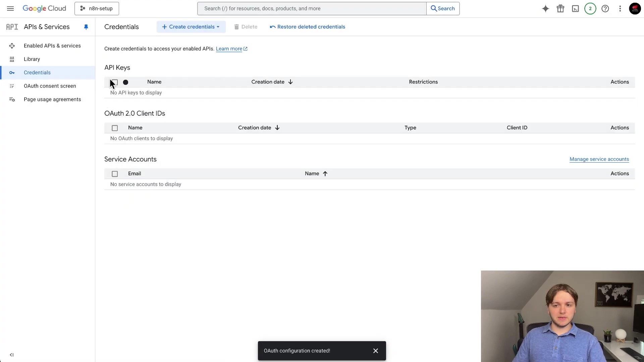Sort OAuth clients by Name column
The width and height of the screenshot is (644, 362).
[135, 128]
